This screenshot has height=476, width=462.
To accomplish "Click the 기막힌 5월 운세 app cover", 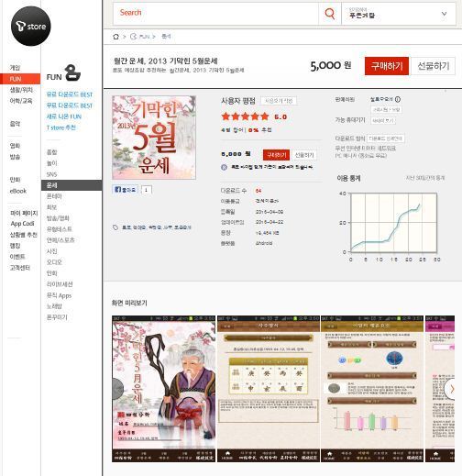I will pyautogui.click(x=154, y=138).
